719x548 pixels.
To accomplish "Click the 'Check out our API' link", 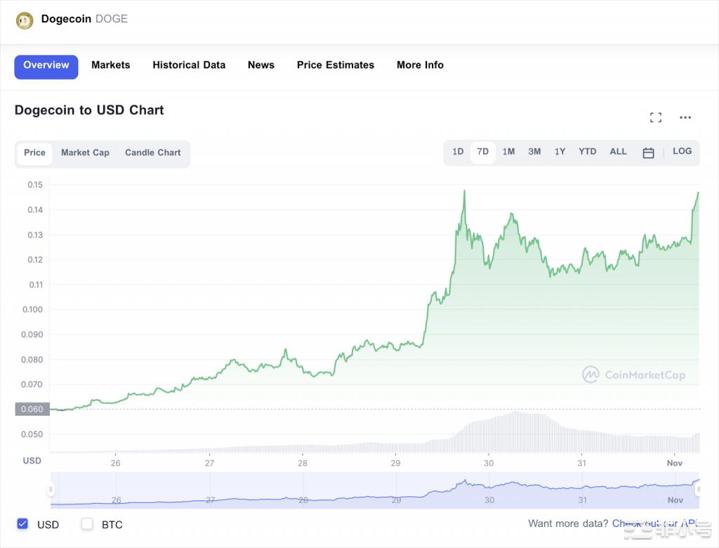I will pyautogui.click(x=654, y=523).
